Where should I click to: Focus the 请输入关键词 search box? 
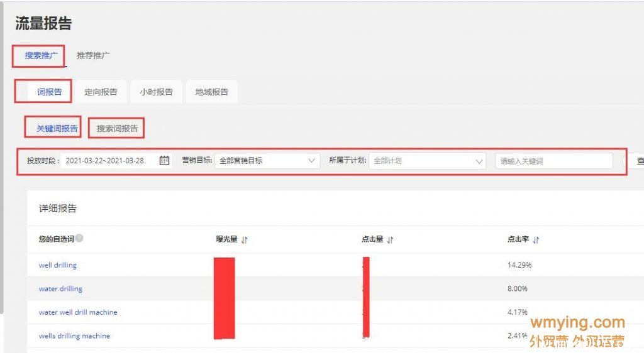pos(554,161)
